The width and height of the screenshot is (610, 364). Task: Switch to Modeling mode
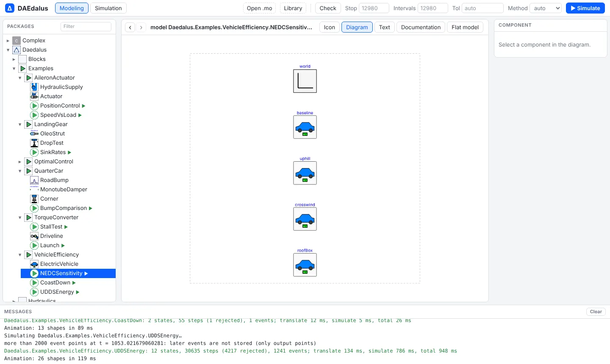[72, 8]
